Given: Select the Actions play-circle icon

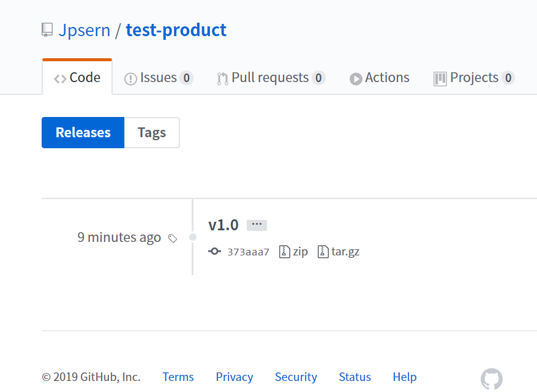Looking at the screenshot, I should (355, 78).
